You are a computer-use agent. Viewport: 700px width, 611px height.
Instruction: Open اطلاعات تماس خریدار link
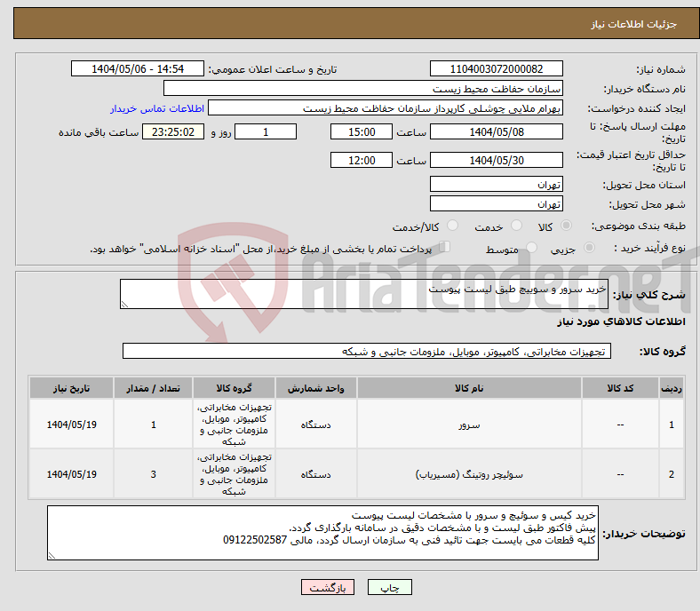[157, 108]
